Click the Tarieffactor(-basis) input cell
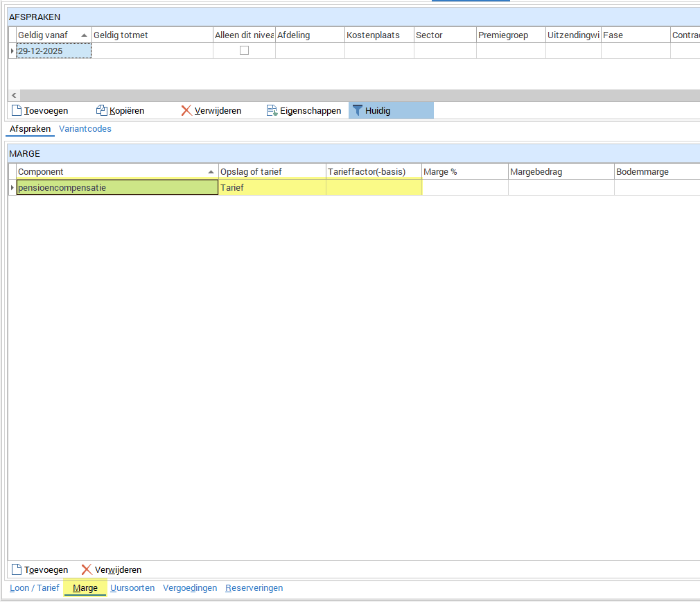 [374, 187]
